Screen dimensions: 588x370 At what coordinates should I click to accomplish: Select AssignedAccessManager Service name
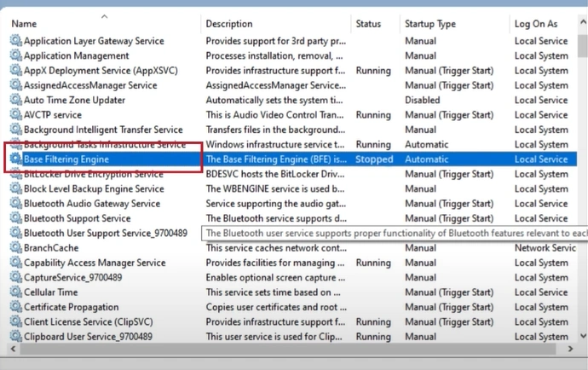click(90, 85)
